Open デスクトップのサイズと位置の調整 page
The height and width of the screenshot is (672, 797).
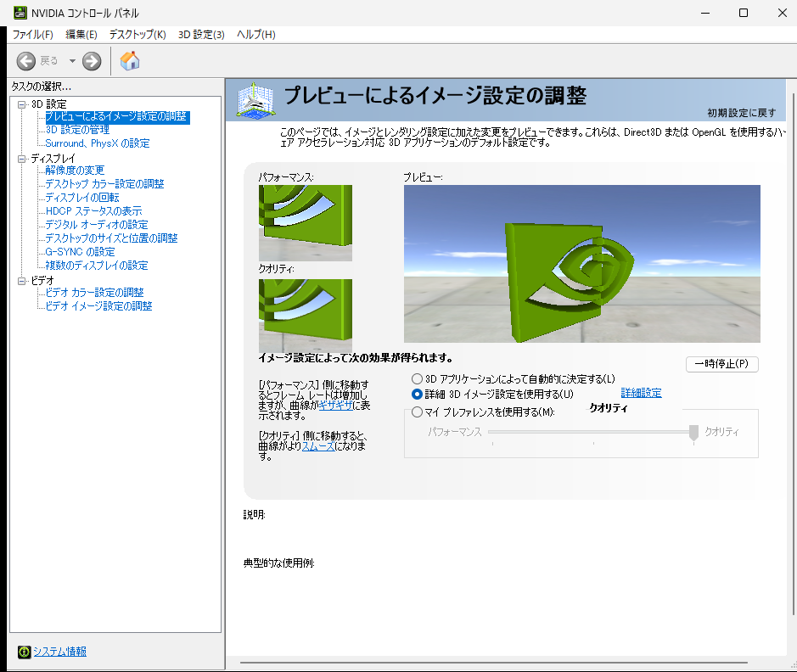111,238
